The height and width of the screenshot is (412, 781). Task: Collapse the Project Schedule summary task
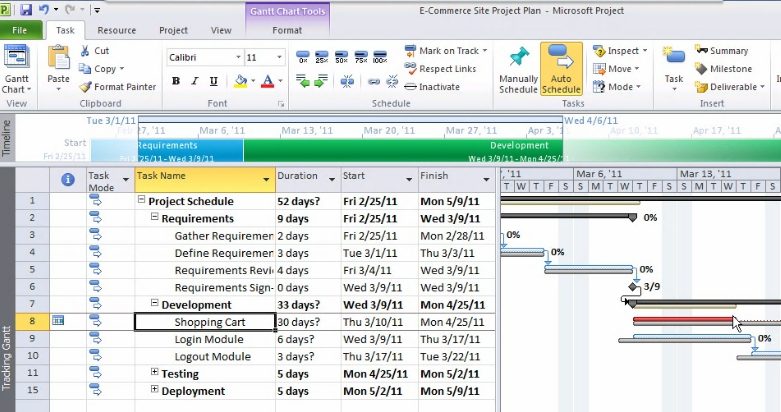(141, 199)
